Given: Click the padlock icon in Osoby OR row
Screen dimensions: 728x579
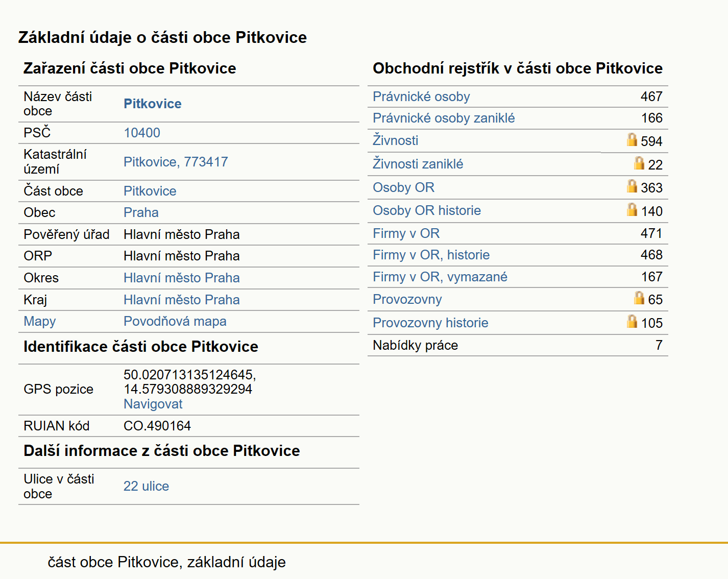Looking at the screenshot, I should [632, 186].
